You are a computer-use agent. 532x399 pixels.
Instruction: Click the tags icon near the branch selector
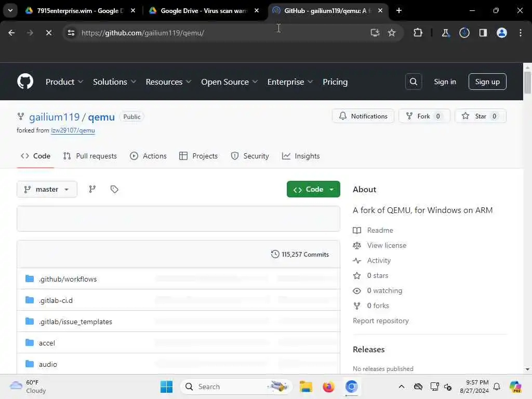(114, 189)
